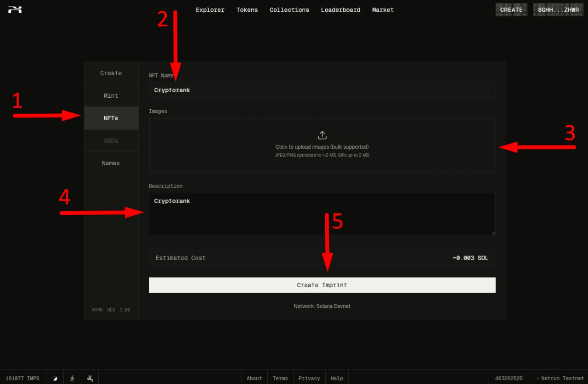Open the Leaderboard page
The height and width of the screenshot is (384, 588).
tap(340, 10)
